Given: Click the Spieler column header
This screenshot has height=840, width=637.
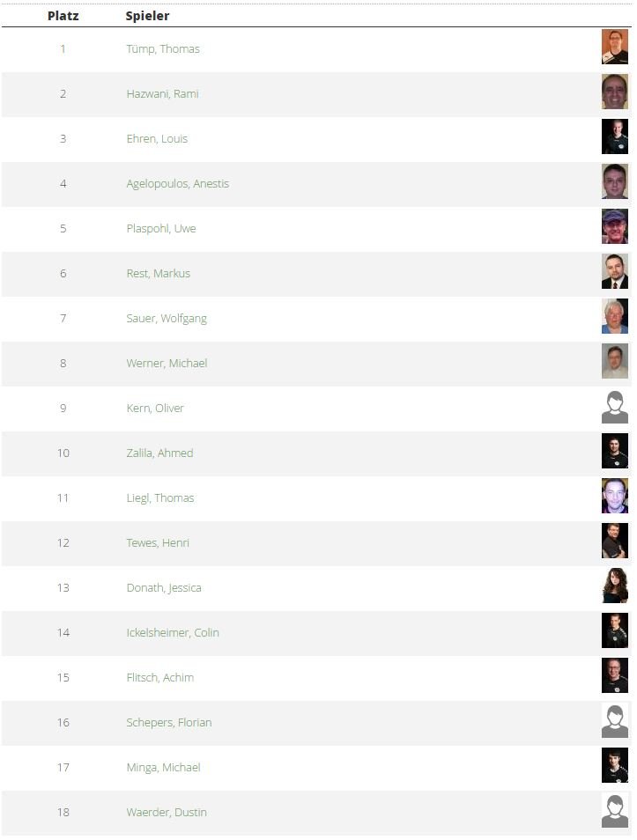Looking at the screenshot, I should pos(147,16).
